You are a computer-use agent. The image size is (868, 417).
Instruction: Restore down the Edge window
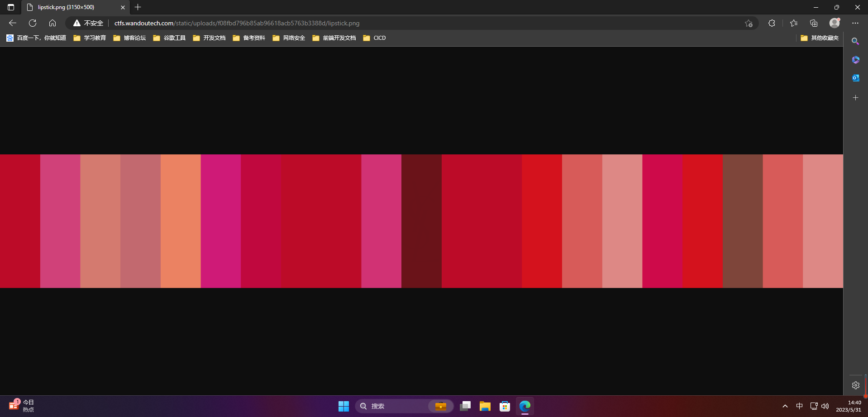(x=837, y=7)
